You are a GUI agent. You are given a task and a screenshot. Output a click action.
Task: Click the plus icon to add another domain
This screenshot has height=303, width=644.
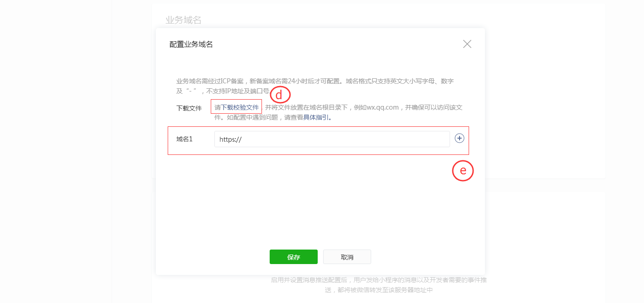pyautogui.click(x=460, y=139)
